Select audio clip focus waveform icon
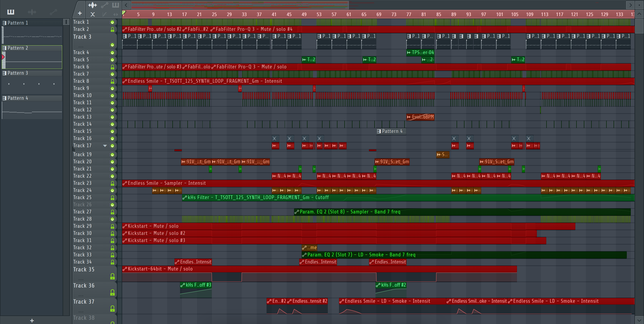The height and width of the screenshot is (324, 644). [x=93, y=5]
